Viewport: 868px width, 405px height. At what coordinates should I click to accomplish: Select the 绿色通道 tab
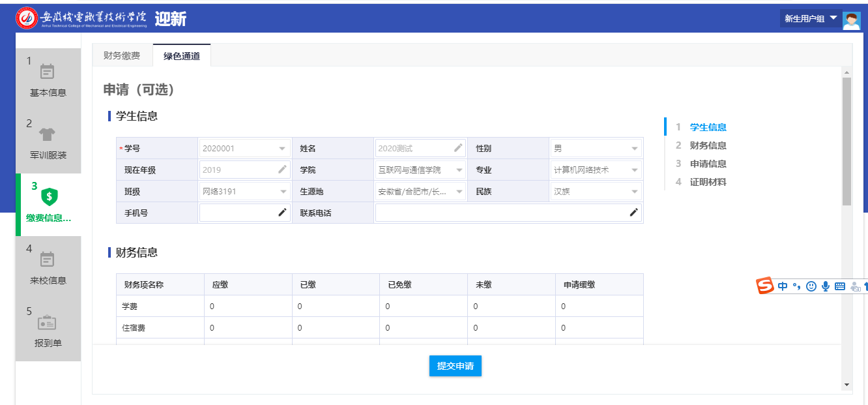182,55
